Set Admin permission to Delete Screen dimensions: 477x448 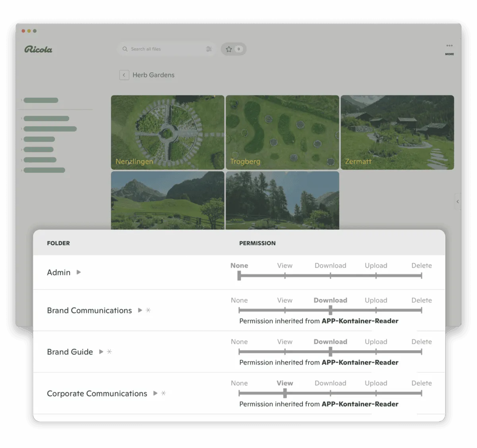(x=421, y=266)
